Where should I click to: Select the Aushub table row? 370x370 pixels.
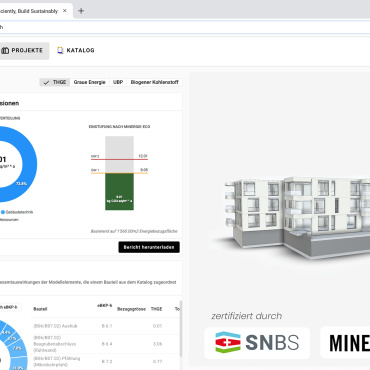pyautogui.click(x=105, y=326)
